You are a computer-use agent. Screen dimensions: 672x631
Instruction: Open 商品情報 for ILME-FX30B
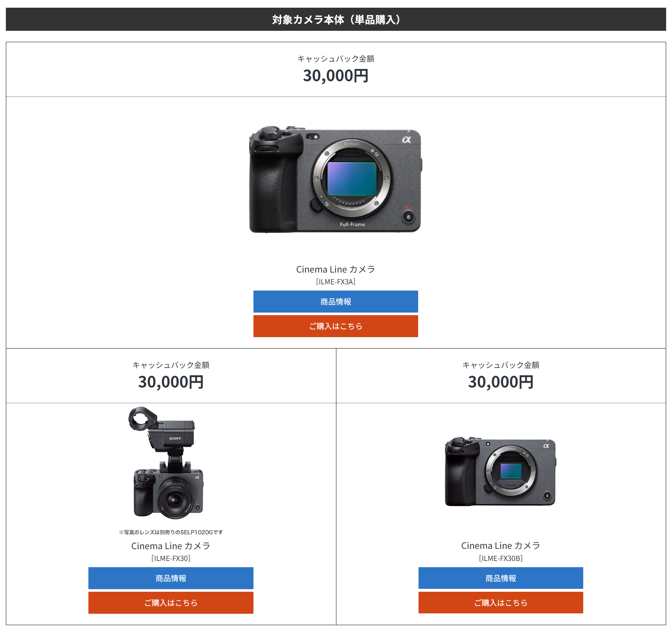click(501, 578)
